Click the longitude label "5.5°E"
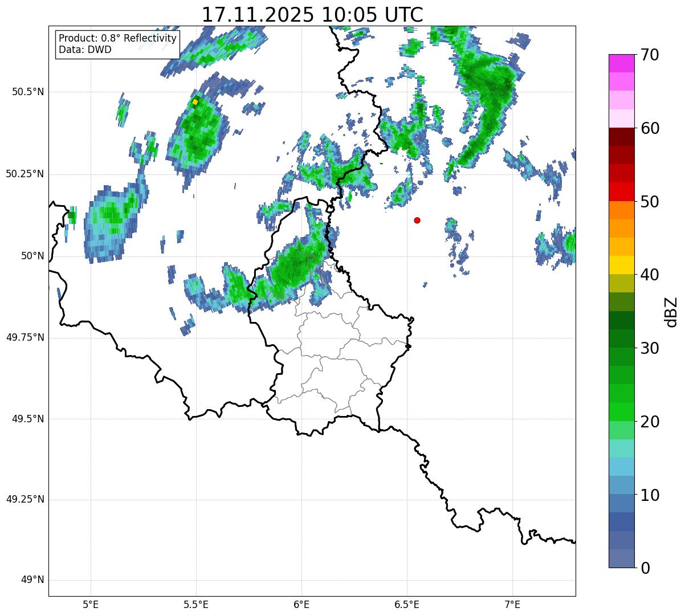The width and height of the screenshot is (685, 616). click(196, 605)
